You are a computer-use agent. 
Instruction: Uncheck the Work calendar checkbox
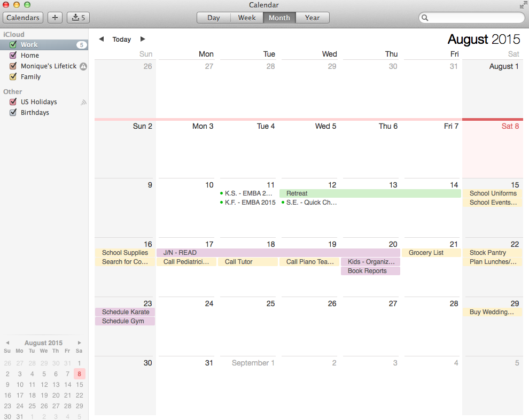pos(13,45)
